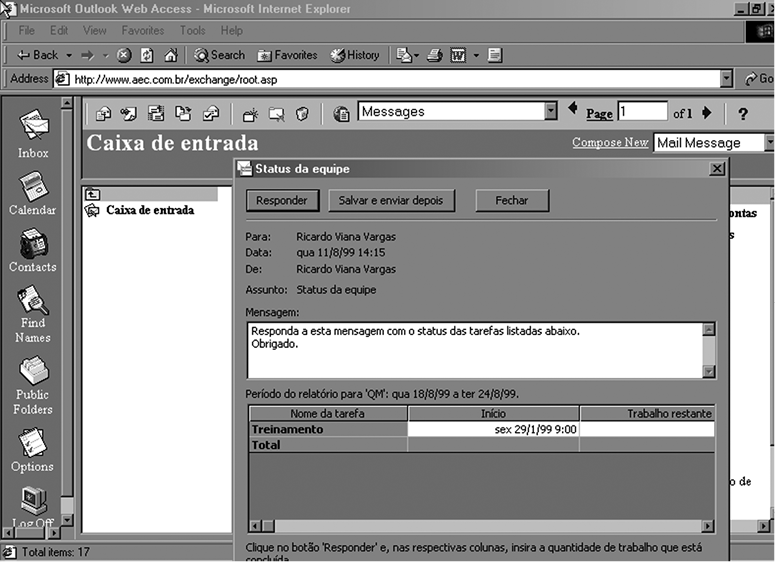
Task: Go to the previous page arrow
Action: 573,108
